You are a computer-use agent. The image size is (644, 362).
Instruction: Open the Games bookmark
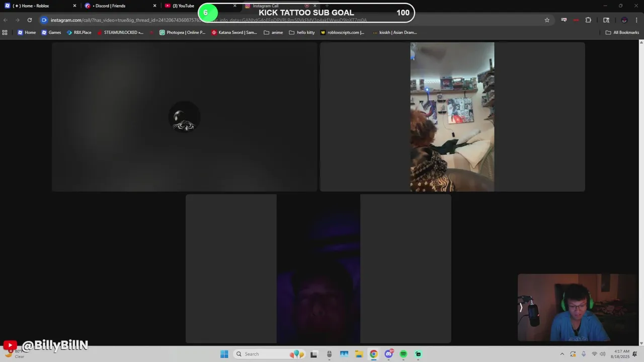click(x=51, y=33)
